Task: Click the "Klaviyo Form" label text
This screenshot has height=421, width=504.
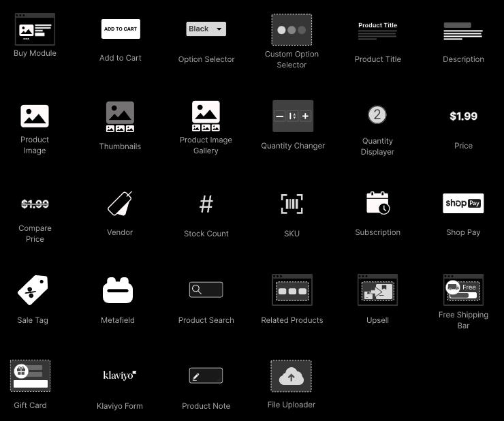Action: point(120,406)
